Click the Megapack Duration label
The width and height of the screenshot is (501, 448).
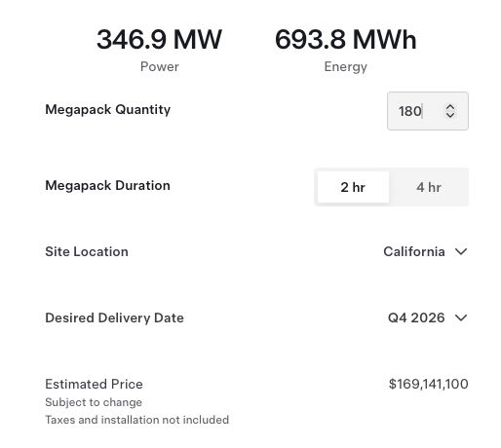click(x=107, y=186)
